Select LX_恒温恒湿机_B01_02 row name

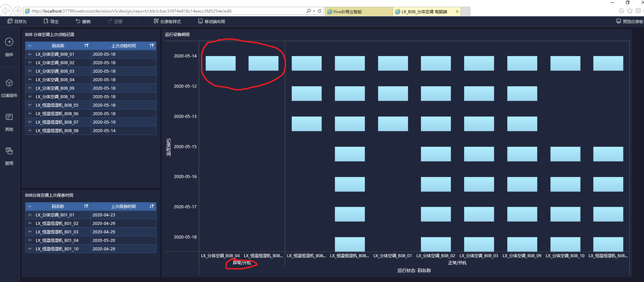pos(57,223)
